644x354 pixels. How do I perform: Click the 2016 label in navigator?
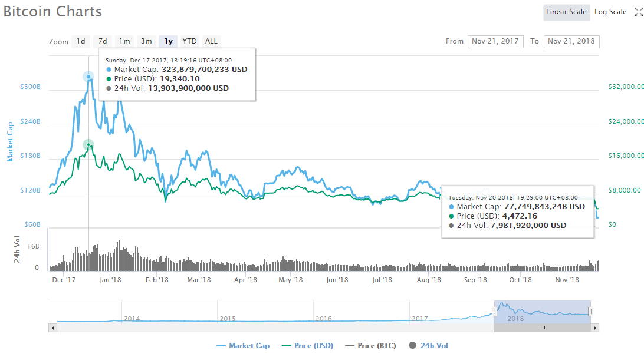click(x=324, y=319)
